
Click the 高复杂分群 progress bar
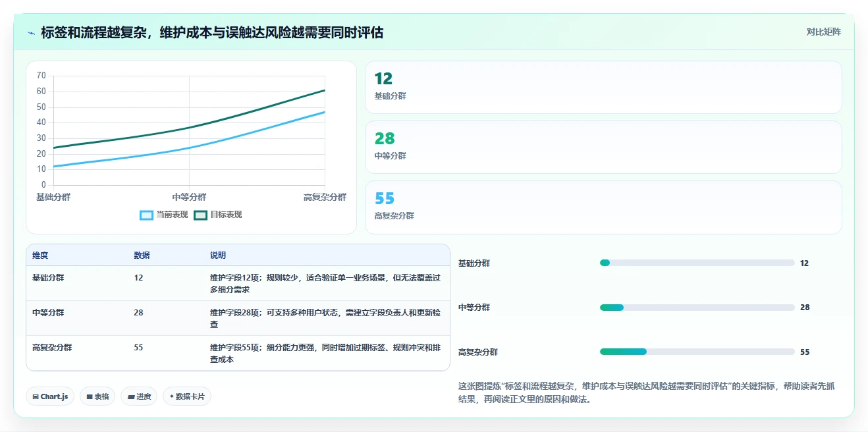click(x=697, y=352)
